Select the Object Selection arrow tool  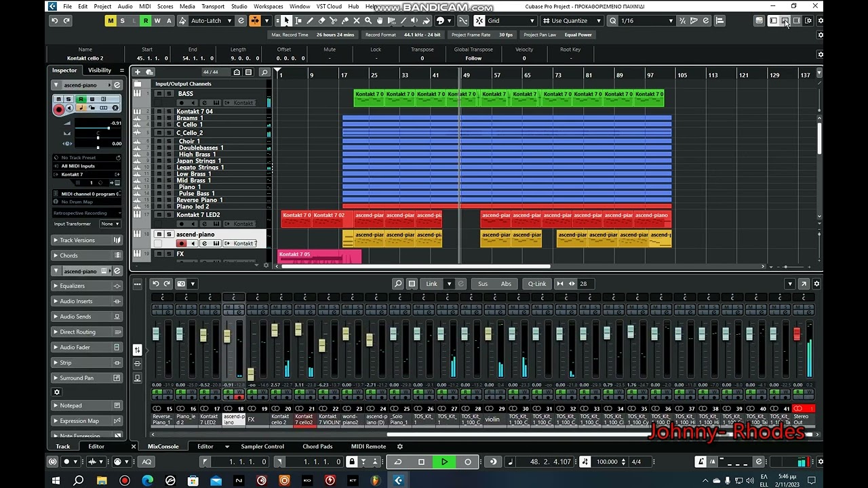[287, 21]
